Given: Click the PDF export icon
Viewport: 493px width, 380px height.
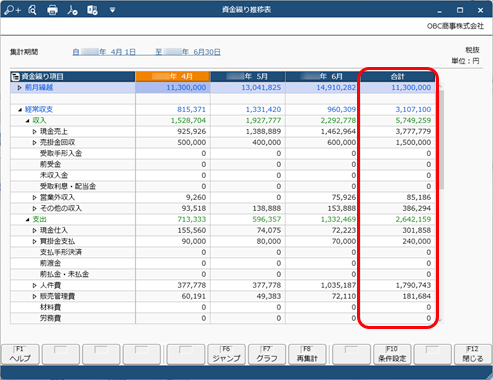Looking at the screenshot, I should [72, 10].
